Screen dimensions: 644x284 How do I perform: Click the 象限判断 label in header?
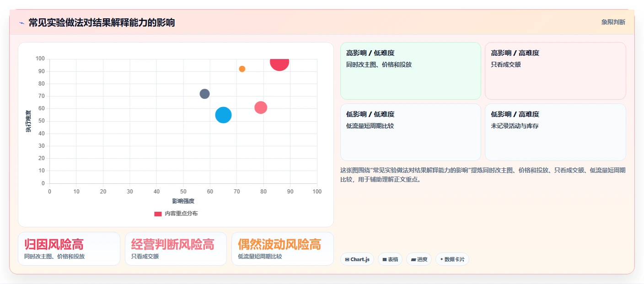pyautogui.click(x=613, y=22)
